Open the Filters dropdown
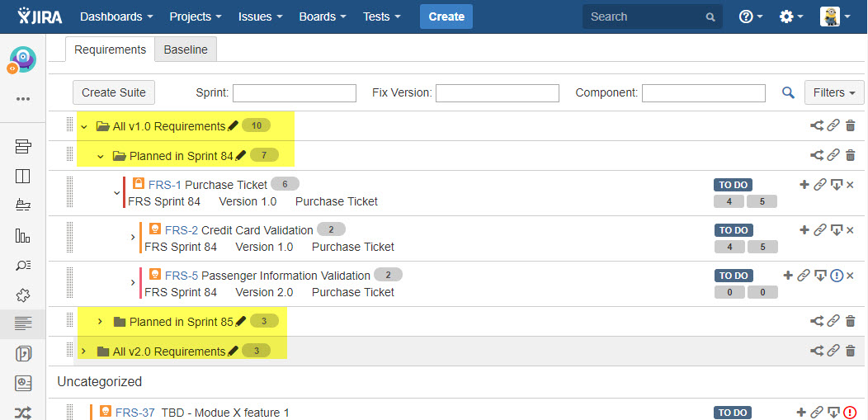The height and width of the screenshot is (420, 868). pos(834,92)
